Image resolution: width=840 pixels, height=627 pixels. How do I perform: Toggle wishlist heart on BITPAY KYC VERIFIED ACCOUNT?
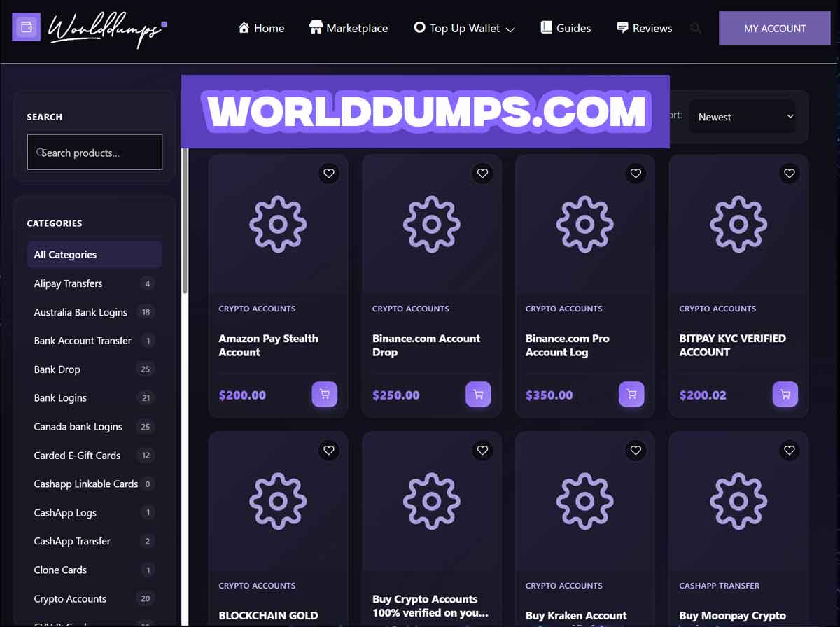click(x=790, y=174)
